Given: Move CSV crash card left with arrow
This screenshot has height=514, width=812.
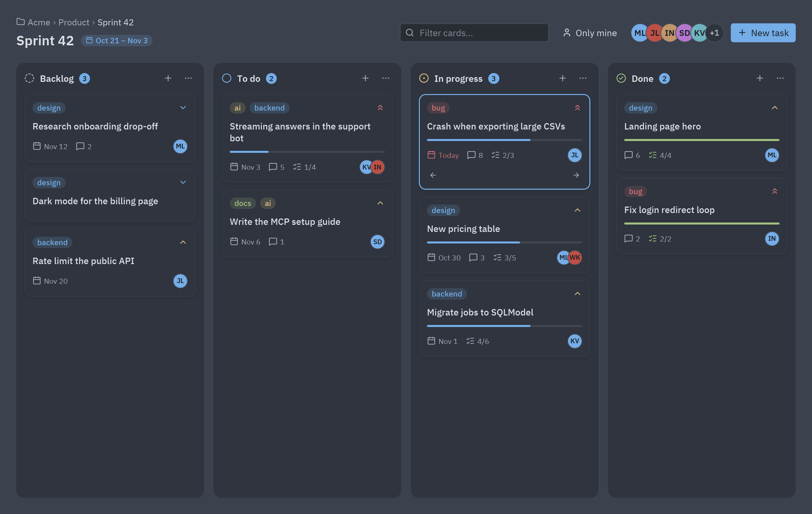Looking at the screenshot, I should coord(433,175).
